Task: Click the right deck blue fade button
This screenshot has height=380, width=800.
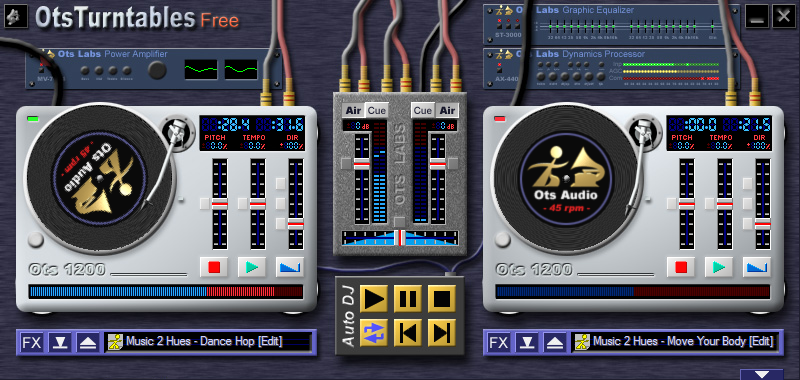Action: 757,267
